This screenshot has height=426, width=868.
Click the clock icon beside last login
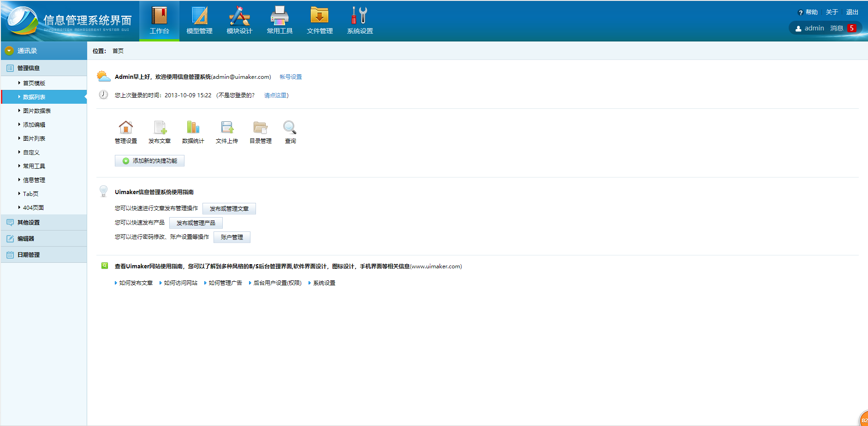(103, 95)
